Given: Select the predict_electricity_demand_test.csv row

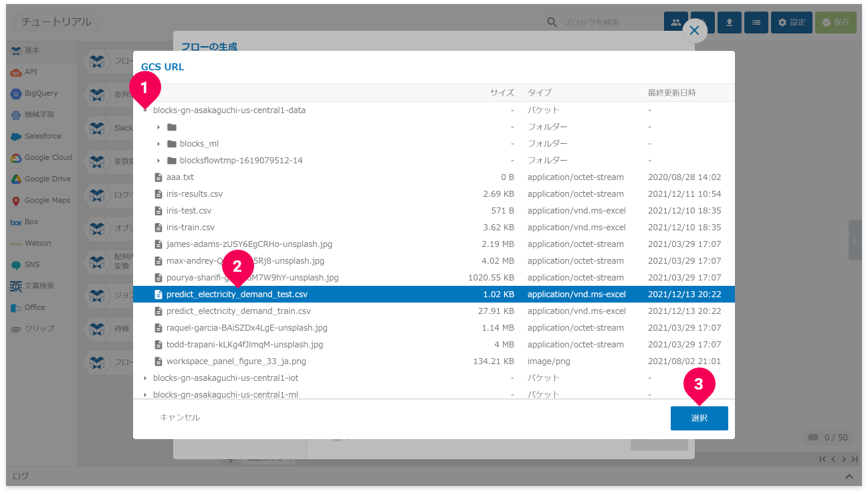Looking at the screenshot, I should point(434,295).
